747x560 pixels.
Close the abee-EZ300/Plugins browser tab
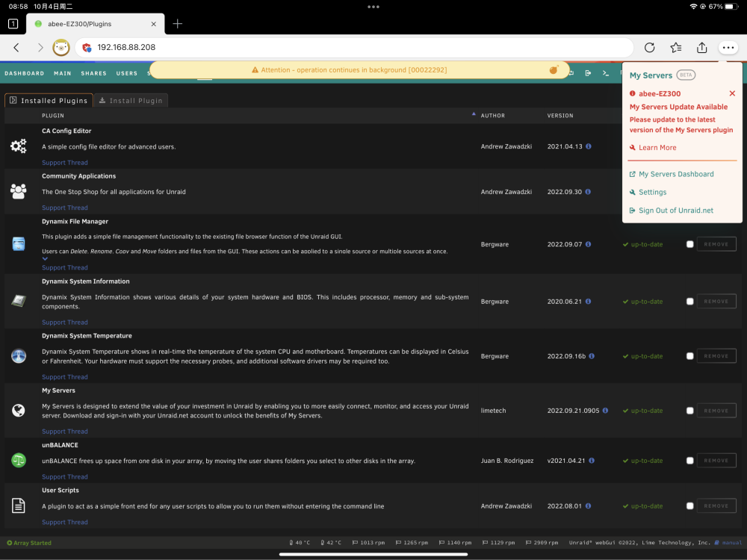pyautogui.click(x=153, y=24)
